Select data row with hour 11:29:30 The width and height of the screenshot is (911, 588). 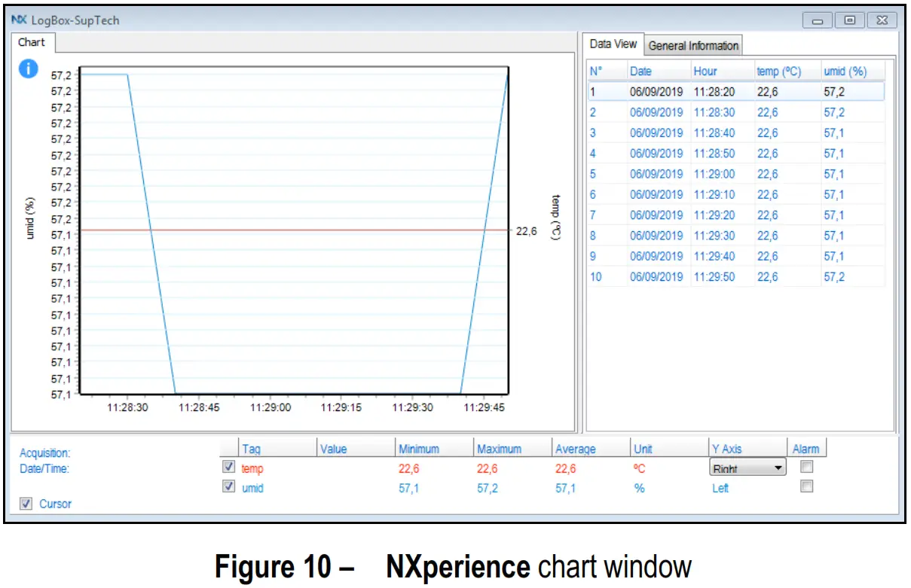click(735, 235)
